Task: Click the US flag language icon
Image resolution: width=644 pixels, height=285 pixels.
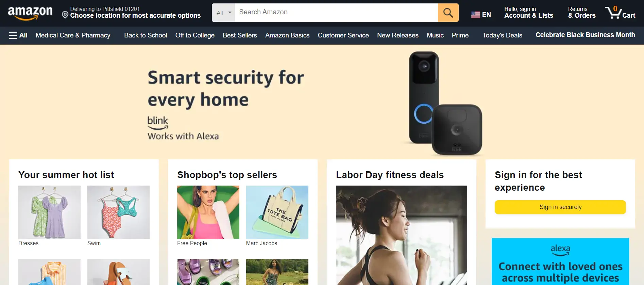Action: pos(475,15)
